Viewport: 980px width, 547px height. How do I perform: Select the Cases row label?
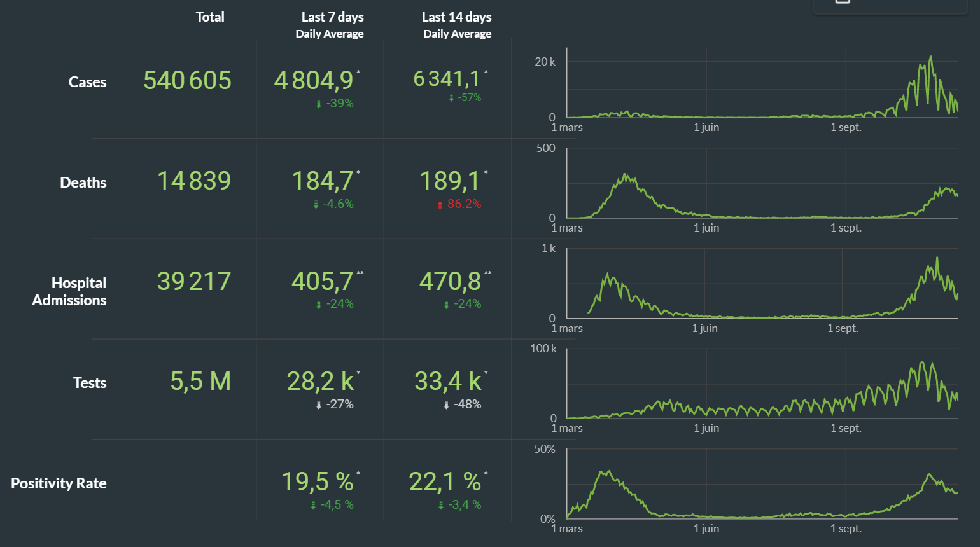pyautogui.click(x=87, y=82)
